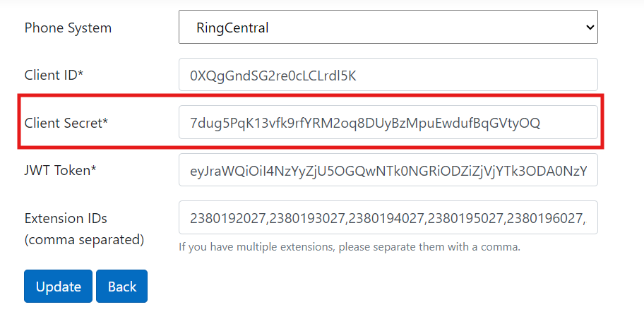Open the Phone System dropdown
The width and height of the screenshot is (644, 319).
(x=388, y=28)
